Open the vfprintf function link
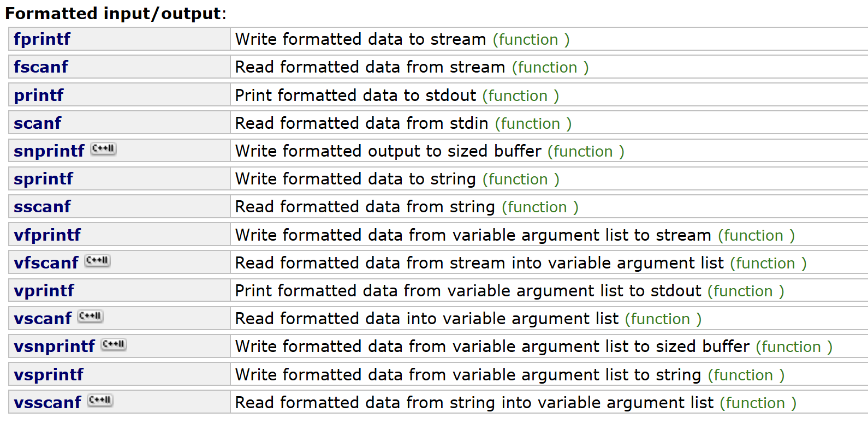 47,235
